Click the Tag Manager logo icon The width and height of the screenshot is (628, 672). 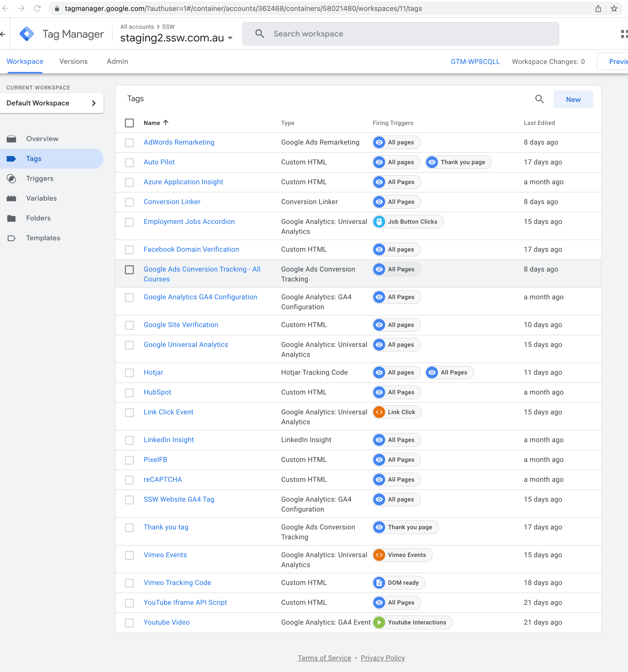click(27, 34)
